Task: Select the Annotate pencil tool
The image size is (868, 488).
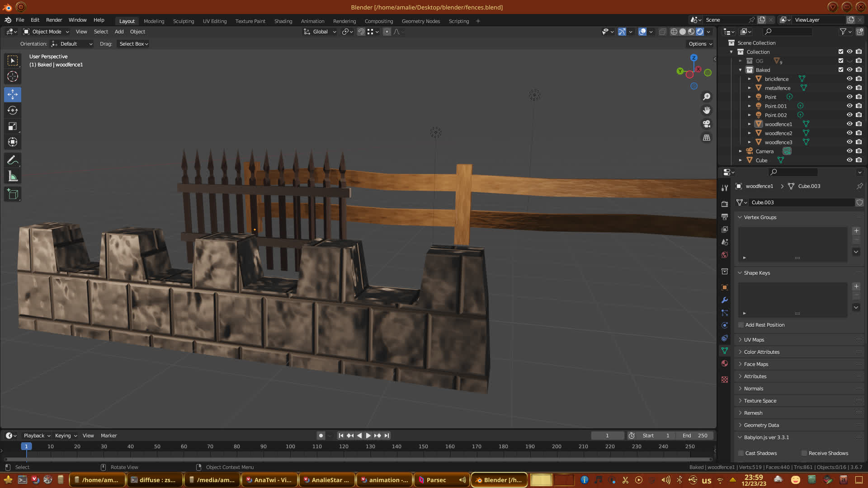Action: point(13,160)
